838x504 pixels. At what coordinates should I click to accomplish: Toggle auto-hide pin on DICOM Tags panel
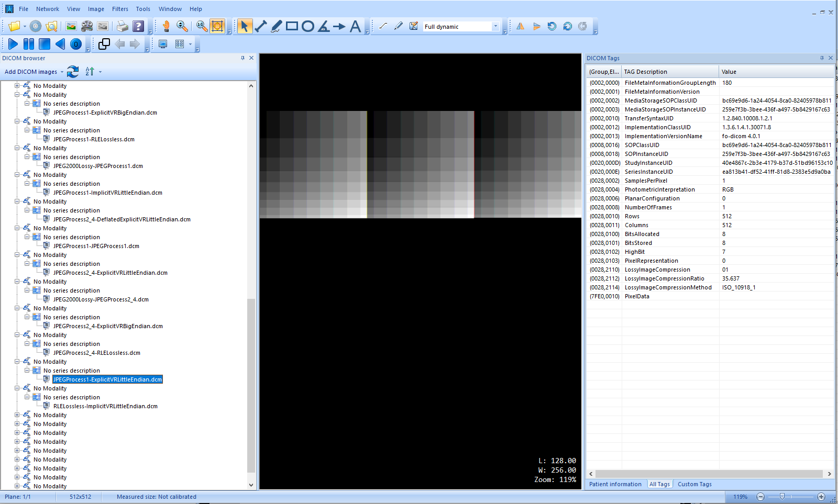822,58
